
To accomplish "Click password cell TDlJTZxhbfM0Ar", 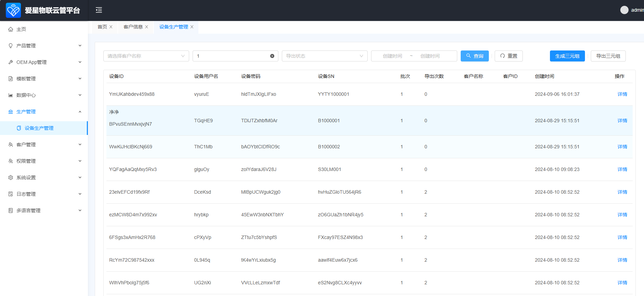I will click(259, 121).
